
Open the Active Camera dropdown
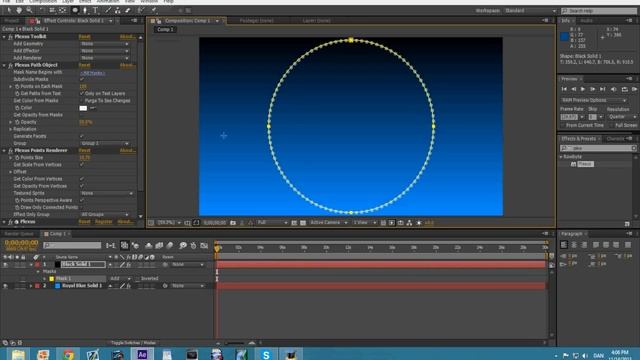tap(329, 222)
